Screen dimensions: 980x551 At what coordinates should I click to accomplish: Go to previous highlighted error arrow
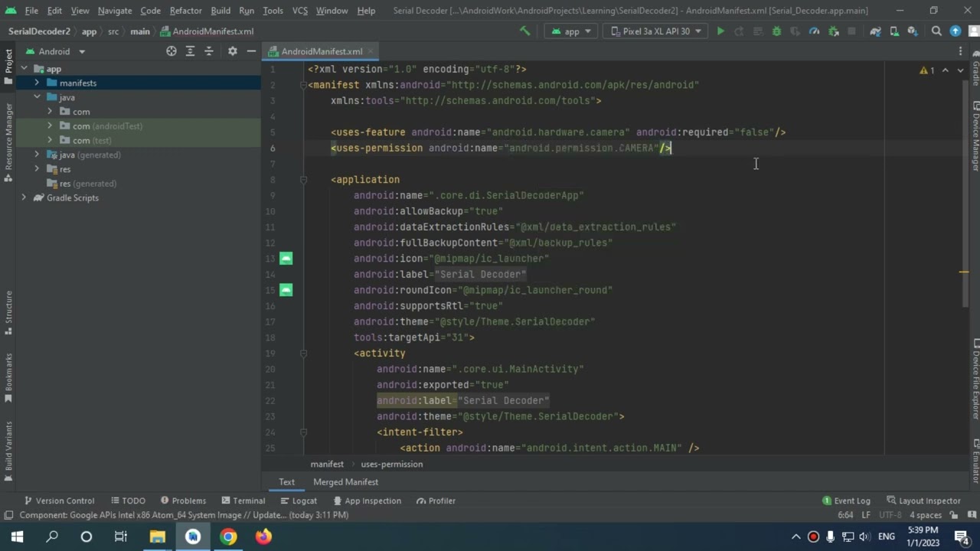946,70
